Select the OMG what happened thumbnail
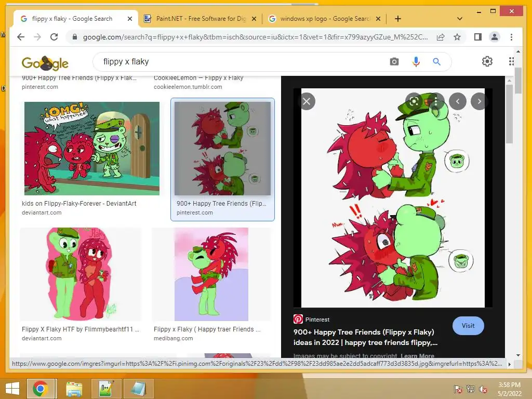The image size is (532, 399). pos(92,148)
